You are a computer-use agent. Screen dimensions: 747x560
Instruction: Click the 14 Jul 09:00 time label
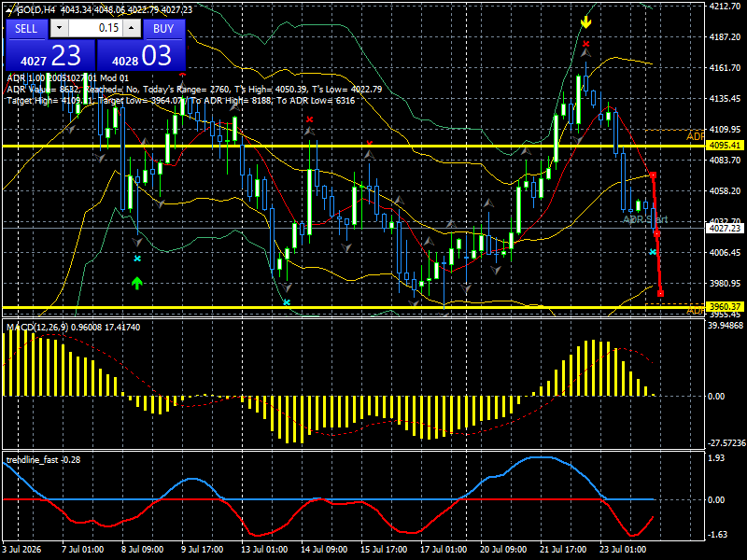pos(324,549)
